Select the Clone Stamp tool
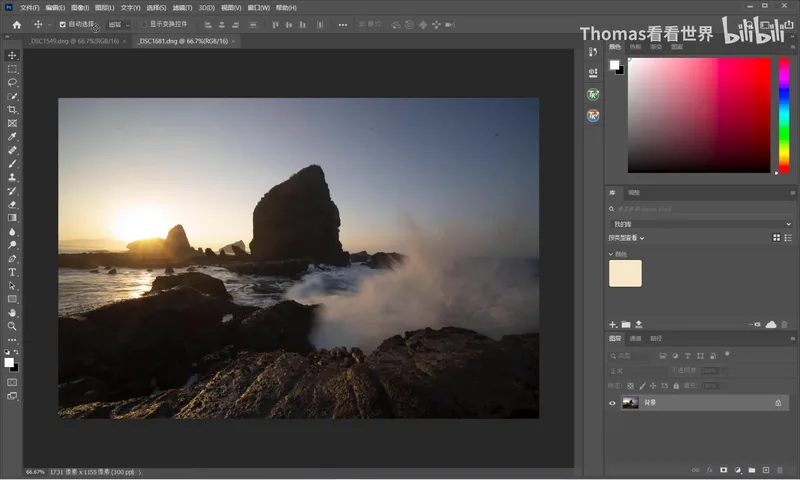This screenshot has width=800, height=480. pos(12,178)
